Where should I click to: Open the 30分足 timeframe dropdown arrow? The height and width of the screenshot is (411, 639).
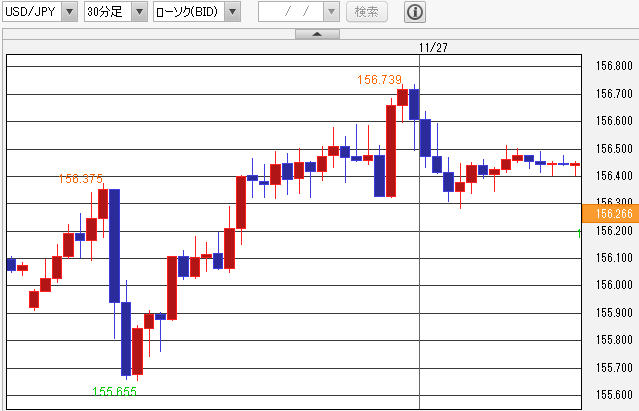[x=139, y=13]
